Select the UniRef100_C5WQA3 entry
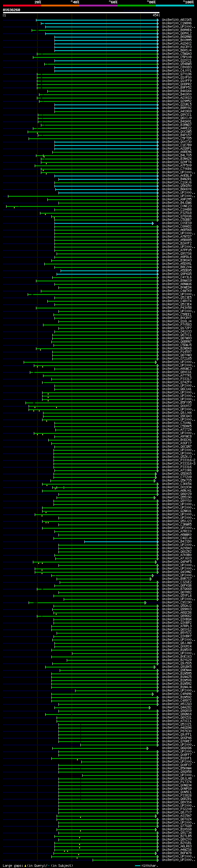The width and height of the screenshot is (197, 868). [x=177, y=54]
